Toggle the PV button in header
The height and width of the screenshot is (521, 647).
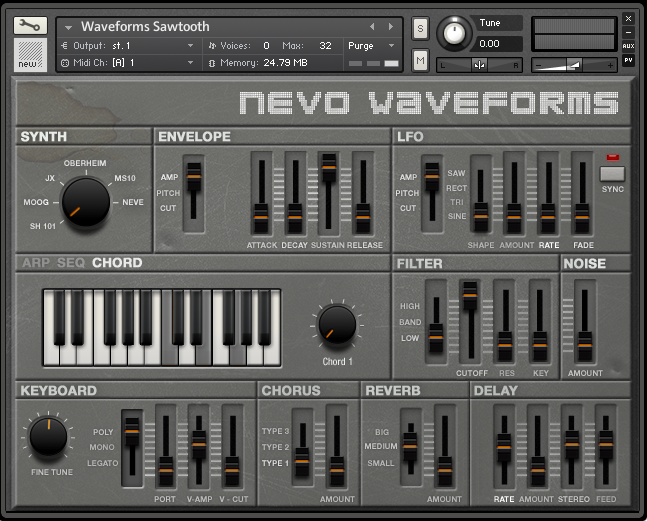pos(628,60)
